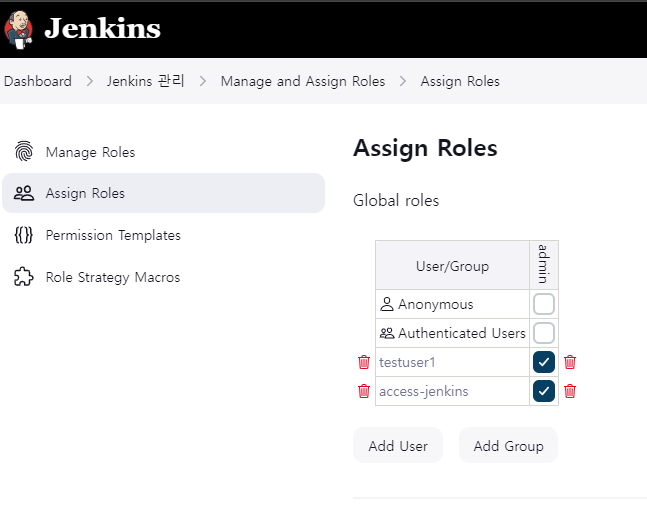Screen dimensions: 647x532
Task: Delete access-jenkins using left trash icon
Action: 364,391
